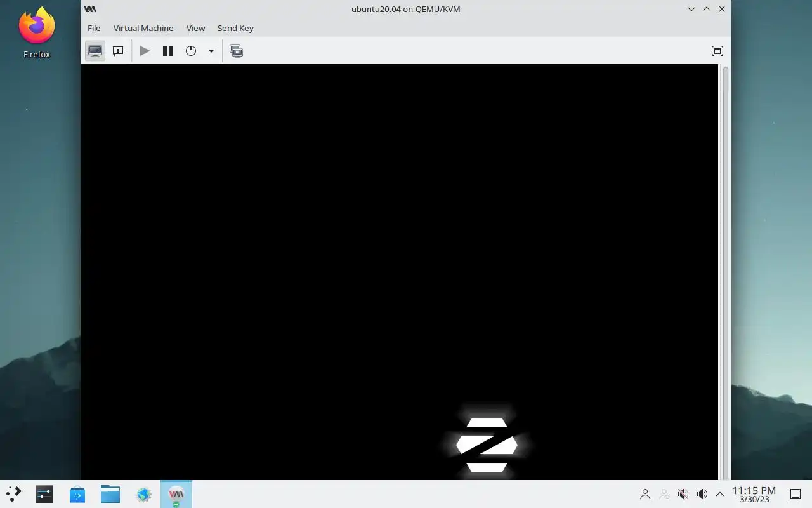812x508 pixels.
Task: Click the user icon in system tray
Action: [645, 494]
